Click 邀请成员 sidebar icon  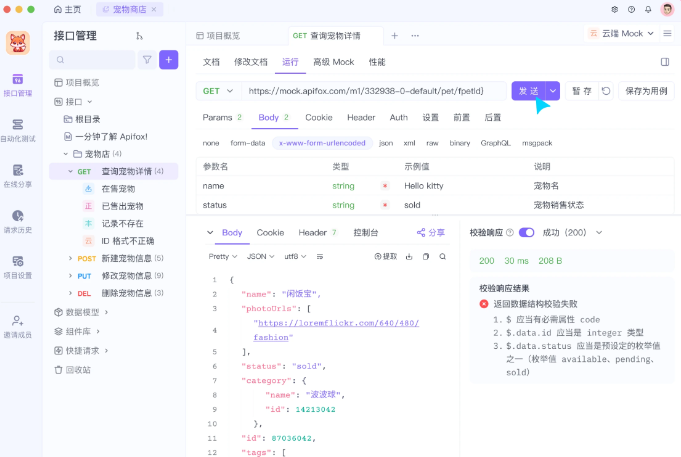(18, 327)
